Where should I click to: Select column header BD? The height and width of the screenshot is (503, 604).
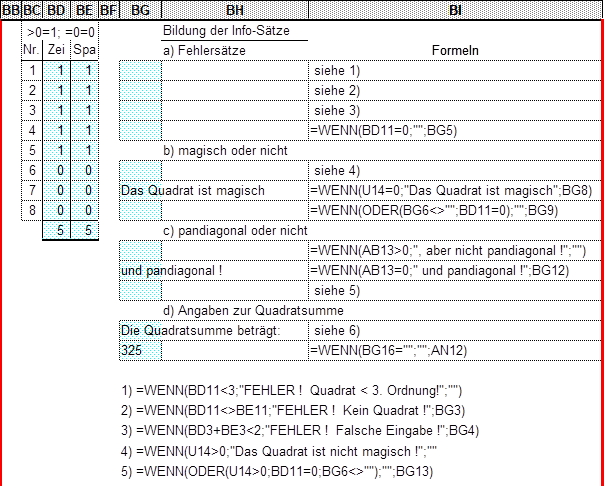pos(58,10)
